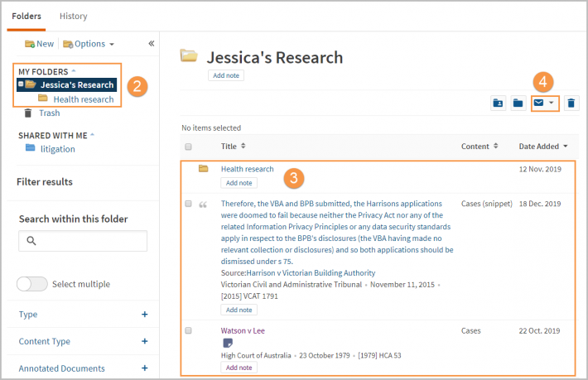Click the New folder icon

[x=30, y=44]
